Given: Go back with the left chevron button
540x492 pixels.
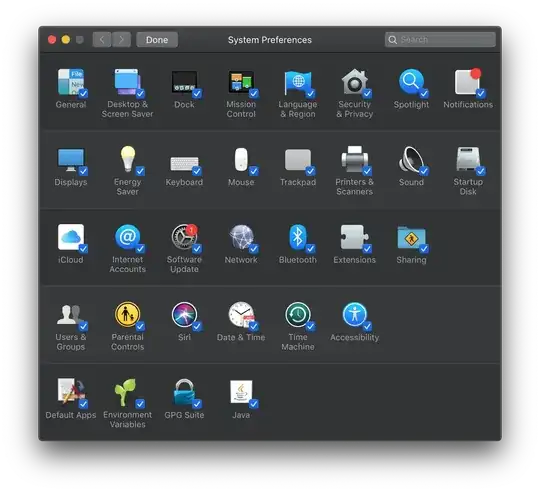Looking at the screenshot, I should (102, 40).
